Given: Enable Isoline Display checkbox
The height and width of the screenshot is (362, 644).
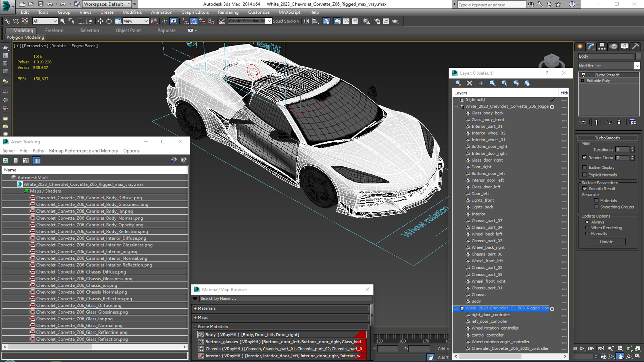Looking at the screenshot, I should (x=584, y=167).
